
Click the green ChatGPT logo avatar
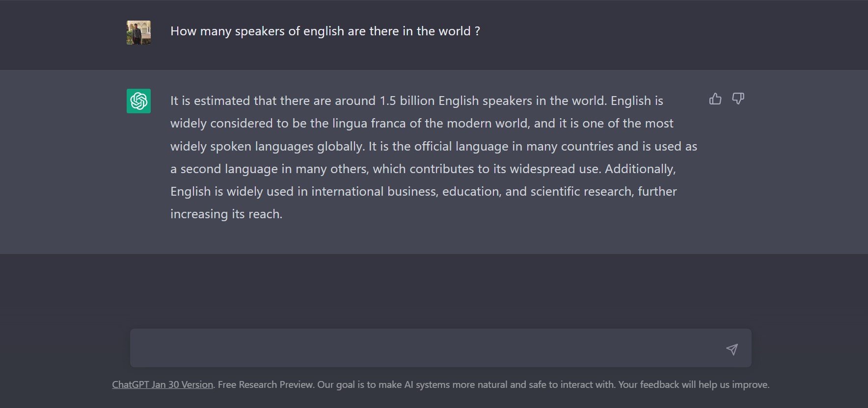(x=138, y=101)
